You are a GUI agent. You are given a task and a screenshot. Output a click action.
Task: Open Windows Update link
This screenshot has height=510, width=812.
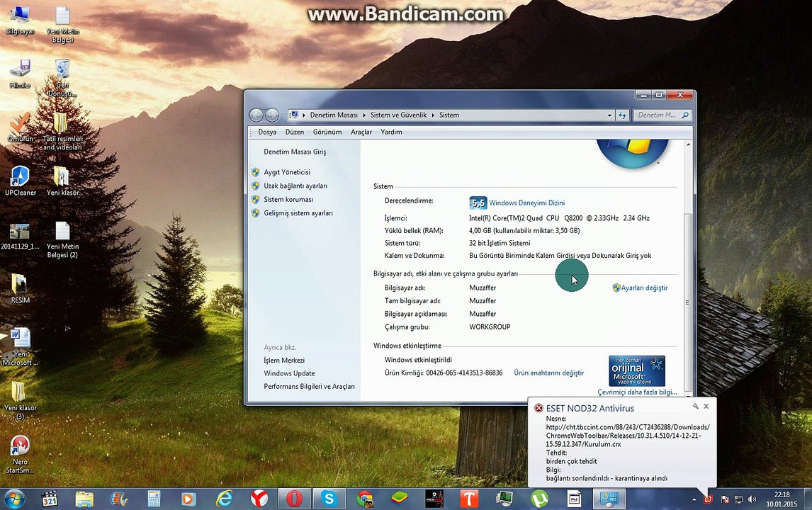[289, 373]
